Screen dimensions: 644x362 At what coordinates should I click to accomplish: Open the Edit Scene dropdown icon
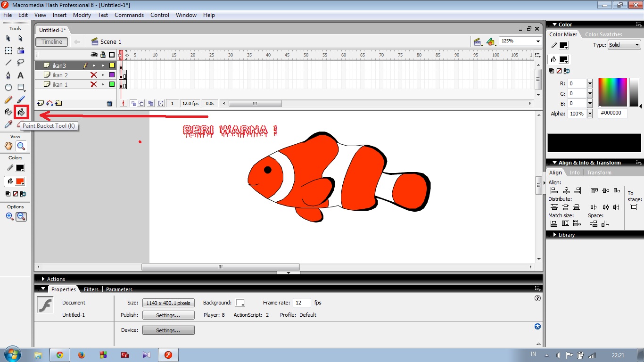pyautogui.click(x=478, y=42)
